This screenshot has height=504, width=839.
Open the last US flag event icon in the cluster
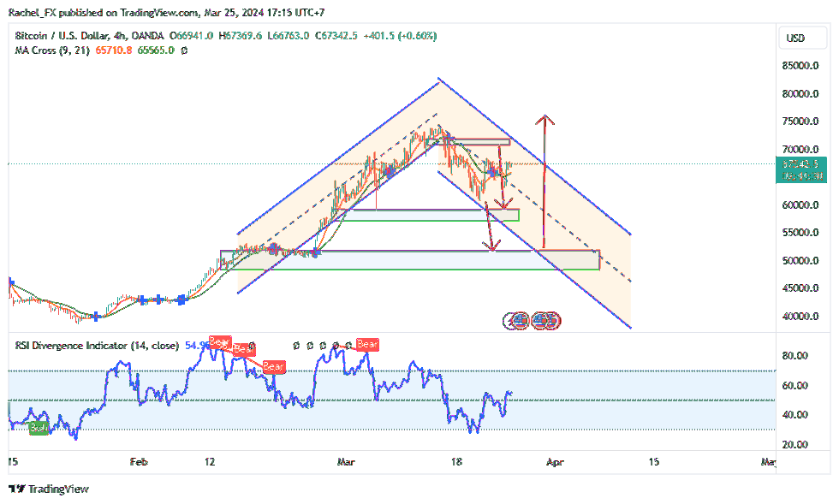[x=553, y=321]
